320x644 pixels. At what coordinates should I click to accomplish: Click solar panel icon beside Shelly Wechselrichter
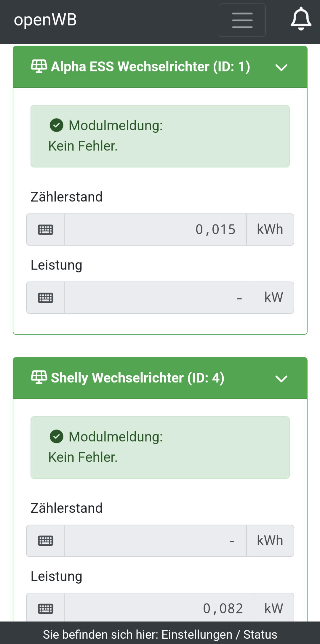click(39, 377)
